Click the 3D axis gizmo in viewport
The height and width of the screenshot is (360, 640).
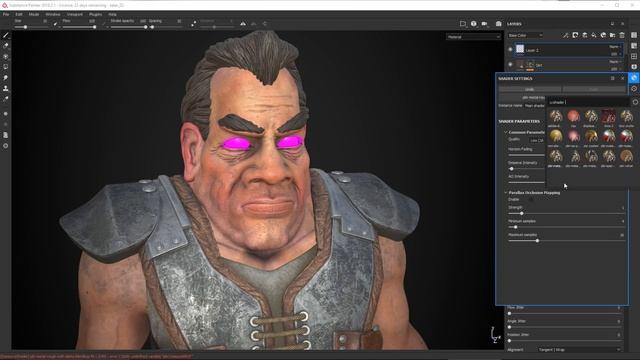click(x=496, y=335)
